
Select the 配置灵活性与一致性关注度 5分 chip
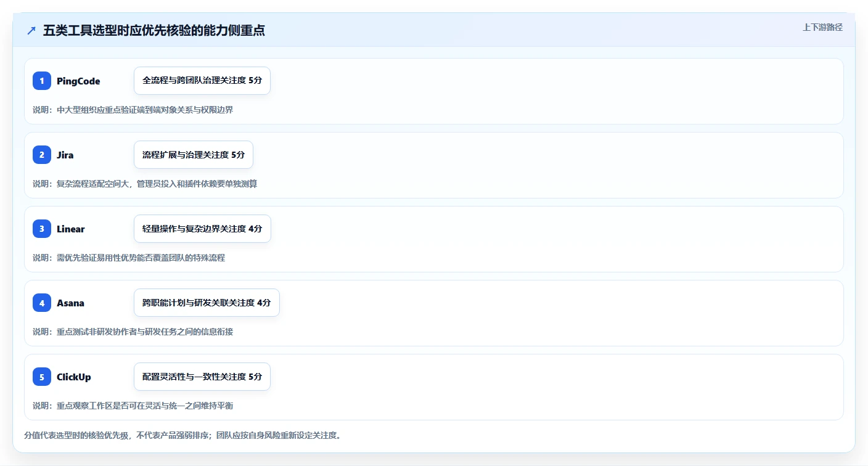click(x=202, y=377)
